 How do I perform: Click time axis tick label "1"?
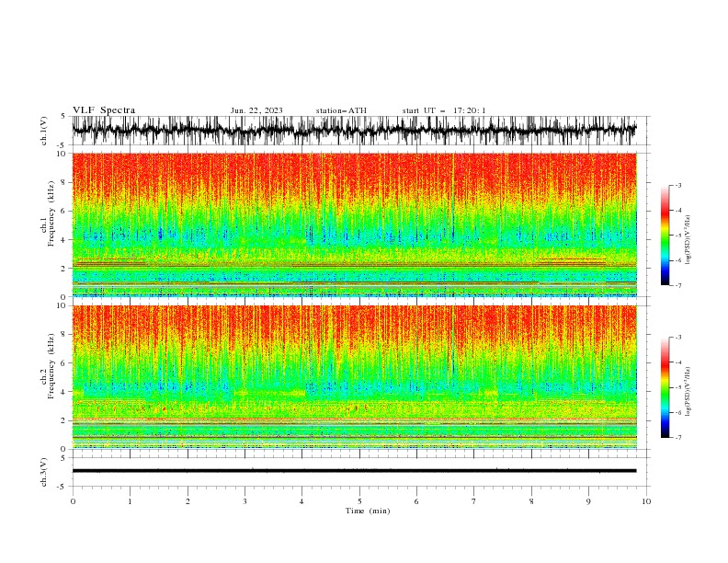(130, 501)
